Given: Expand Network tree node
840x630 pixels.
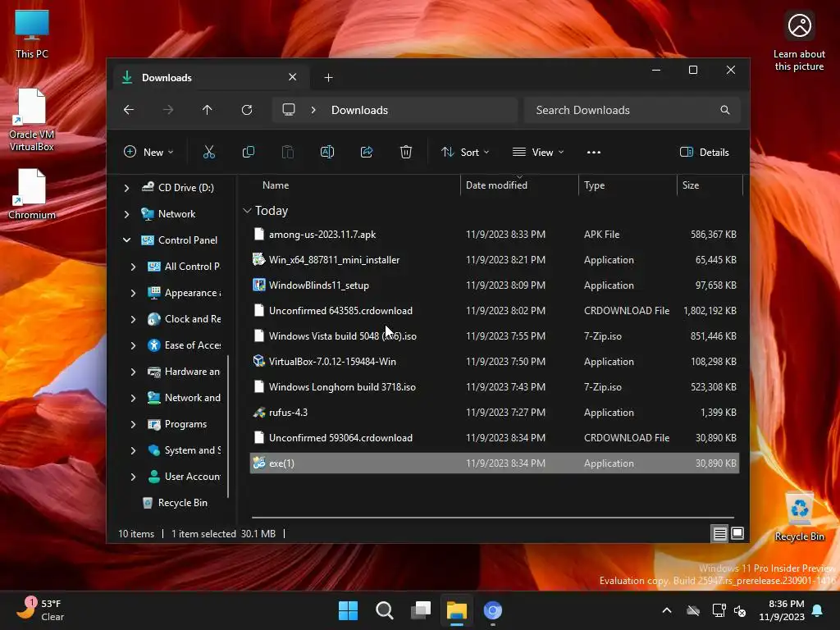Looking at the screenshot, I should click(x=126, y=214).
